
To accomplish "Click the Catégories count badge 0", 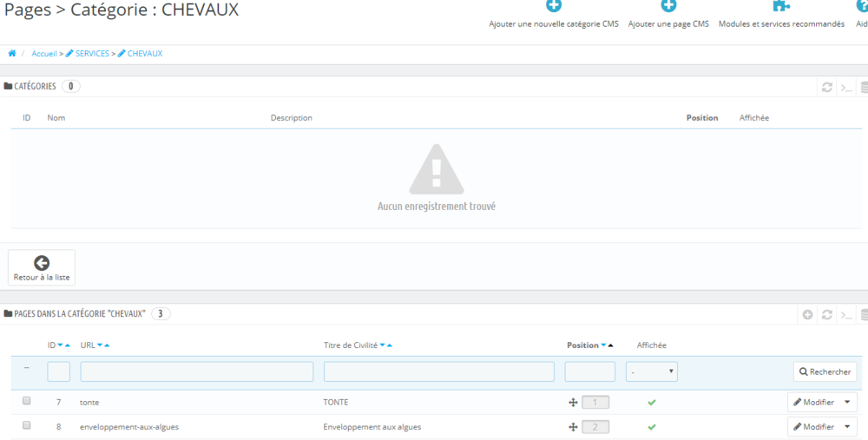I will (x=71, y=86).
